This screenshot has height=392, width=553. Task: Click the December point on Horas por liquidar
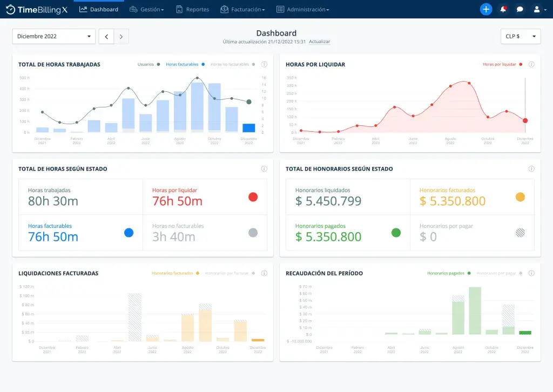click(x=525, y=120)
